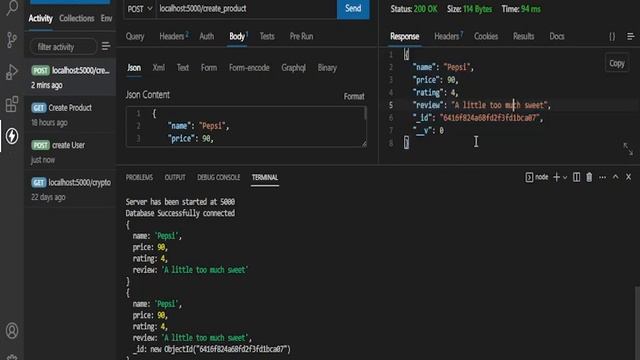Add a new terminal with the plus icon
Viewport: 640px width, 360px height.
click(x=556, y=177)
